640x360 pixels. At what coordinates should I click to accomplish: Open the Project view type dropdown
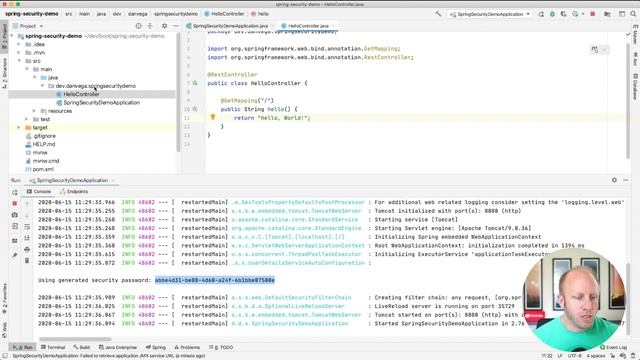(x=28, y=26)
